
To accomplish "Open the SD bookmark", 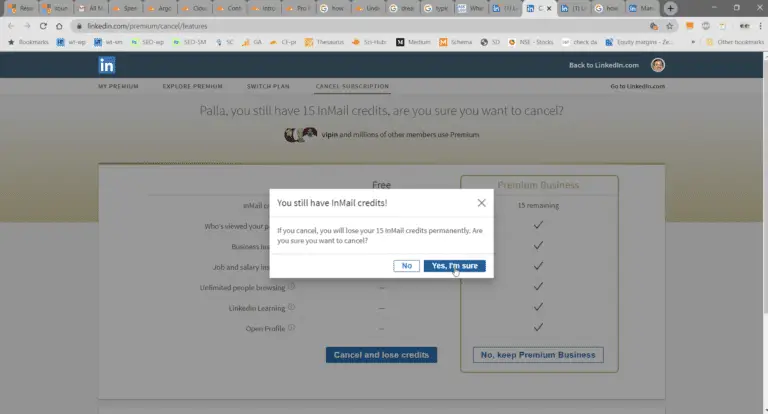I will [x=490, y=42].
